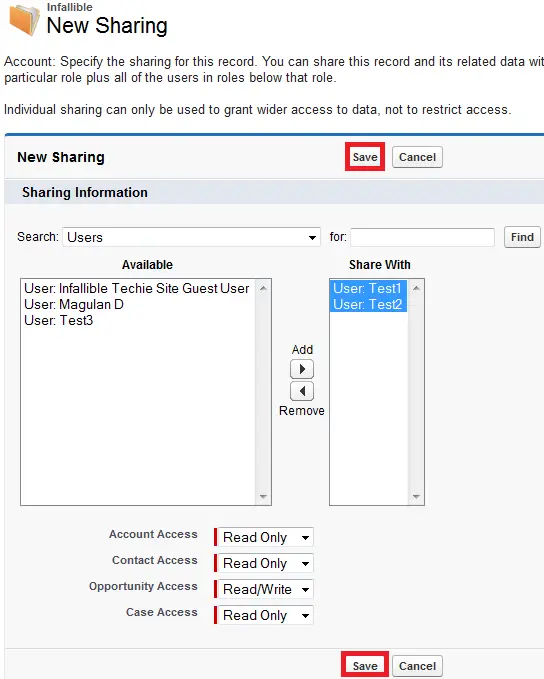Image resolution: width=544 pixels, height=679 pixels.
Task: Open the Search Users dropdown
Action: 191,237
